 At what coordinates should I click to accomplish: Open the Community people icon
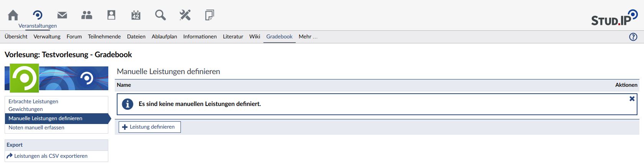coord(87,15)
